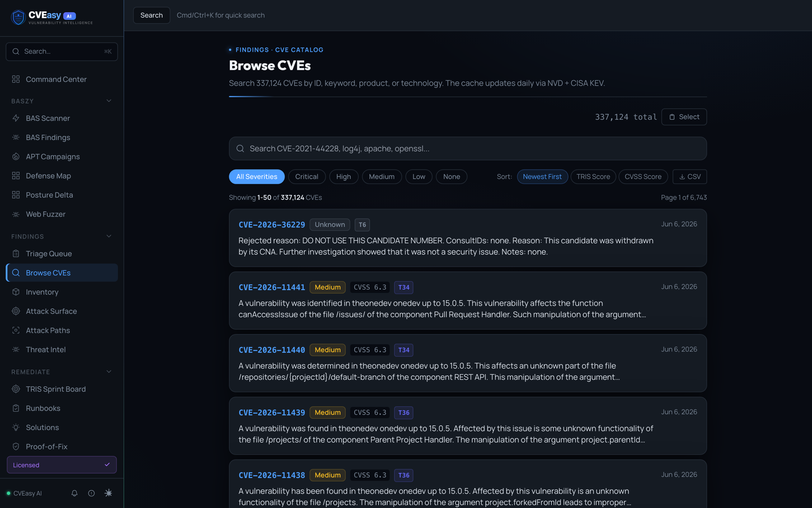
Task: Click the Select button
Action: (684, 117)
